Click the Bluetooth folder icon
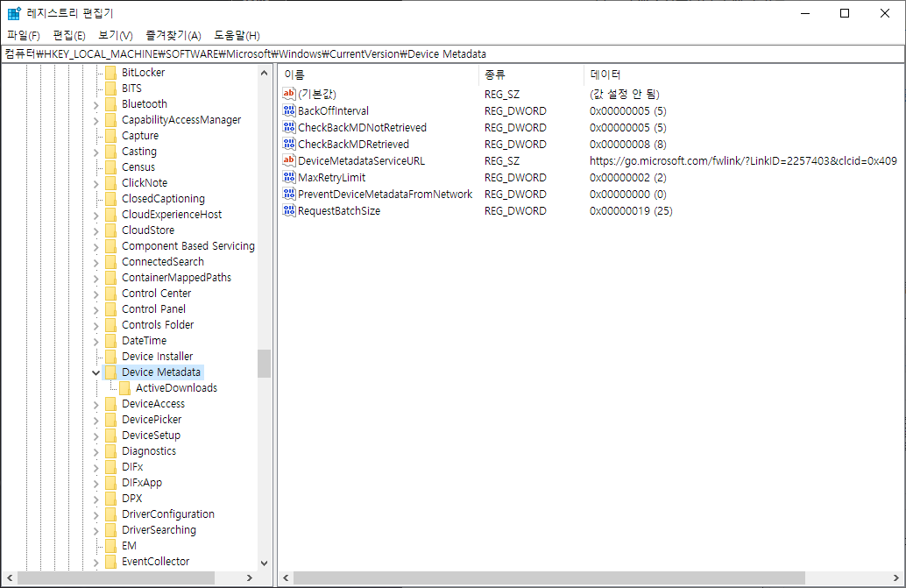The height and width of the screenshot is (588, 906). pos(111,104)
